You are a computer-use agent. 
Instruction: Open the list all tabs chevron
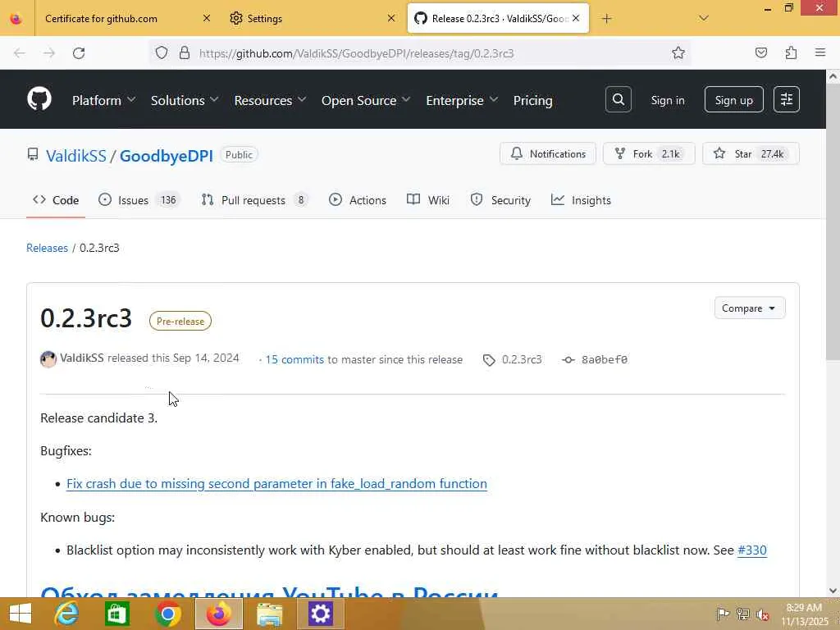point(703,19)
